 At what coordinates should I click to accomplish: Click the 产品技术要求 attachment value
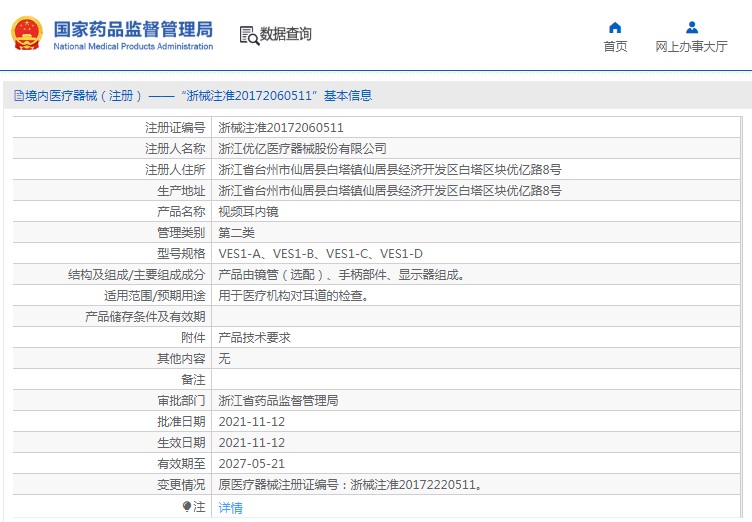coord(254,338)
